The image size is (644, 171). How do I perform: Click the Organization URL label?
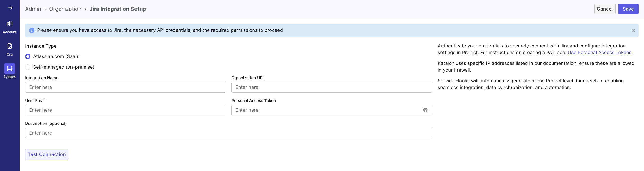pyautogui.click(x=248, y=78)
